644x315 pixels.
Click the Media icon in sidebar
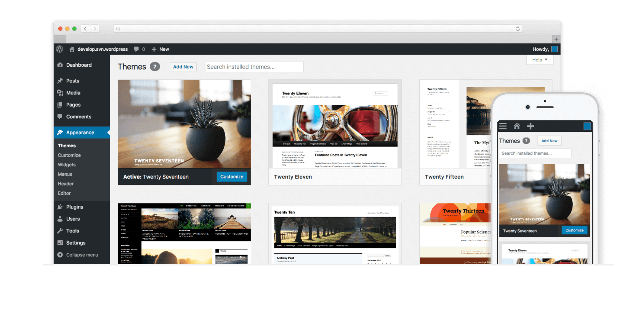pyautogui.click(x=60, y=93)
